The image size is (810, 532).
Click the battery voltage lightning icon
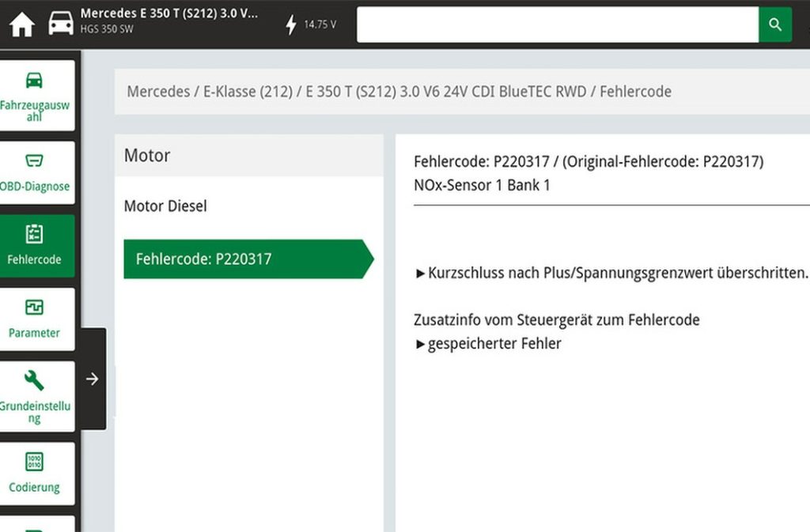(x=291, y=25)
